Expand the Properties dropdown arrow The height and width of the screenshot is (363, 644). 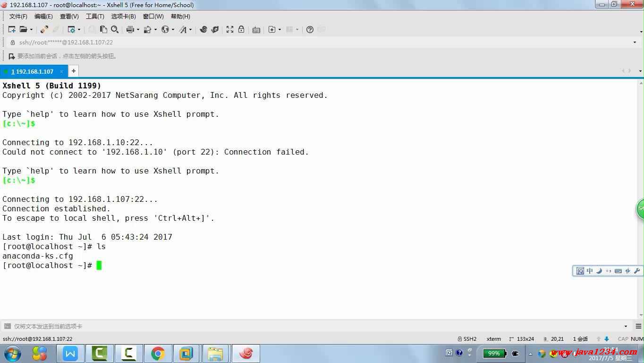(79, 29)
